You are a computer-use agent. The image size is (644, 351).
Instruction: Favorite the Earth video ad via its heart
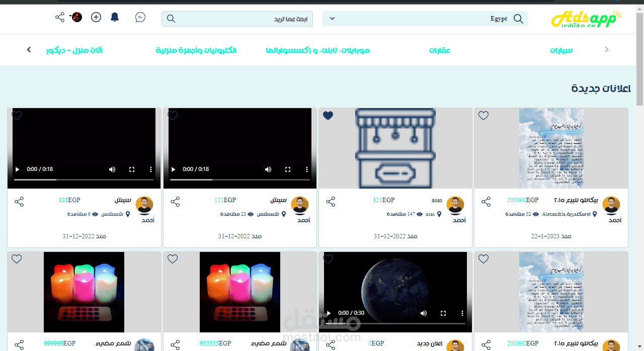coord(328,259)
